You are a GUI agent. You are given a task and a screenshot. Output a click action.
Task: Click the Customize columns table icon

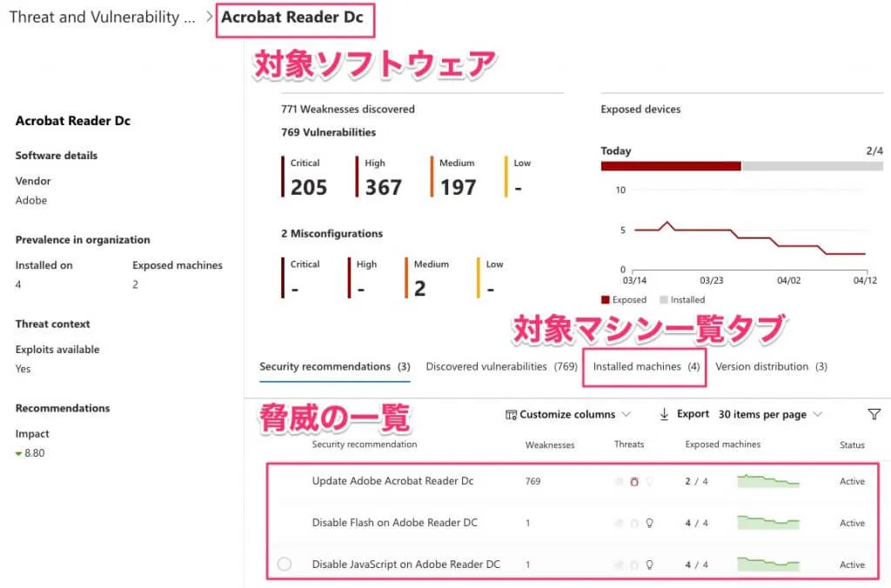tap(511, 415)
